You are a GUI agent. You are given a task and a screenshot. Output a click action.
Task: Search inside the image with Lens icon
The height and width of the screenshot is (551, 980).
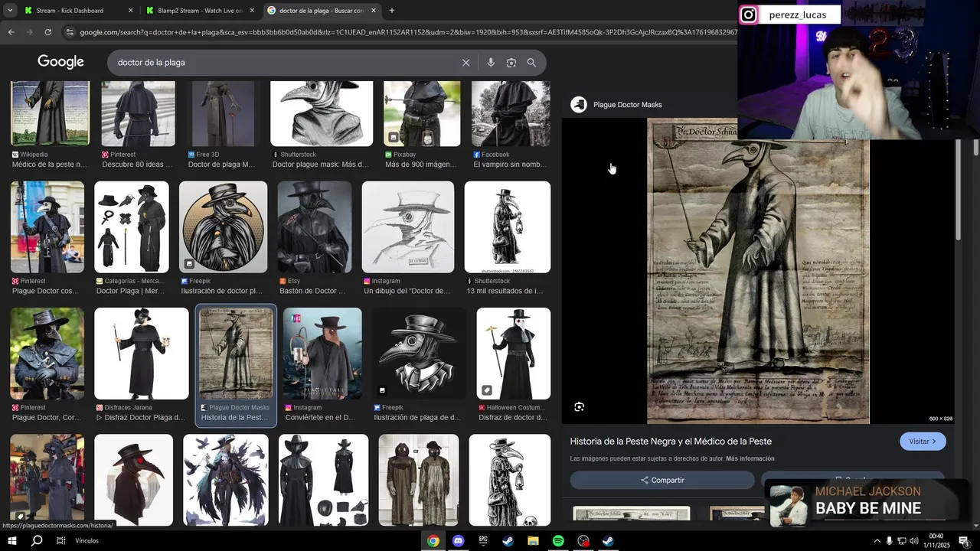point(580,407)
